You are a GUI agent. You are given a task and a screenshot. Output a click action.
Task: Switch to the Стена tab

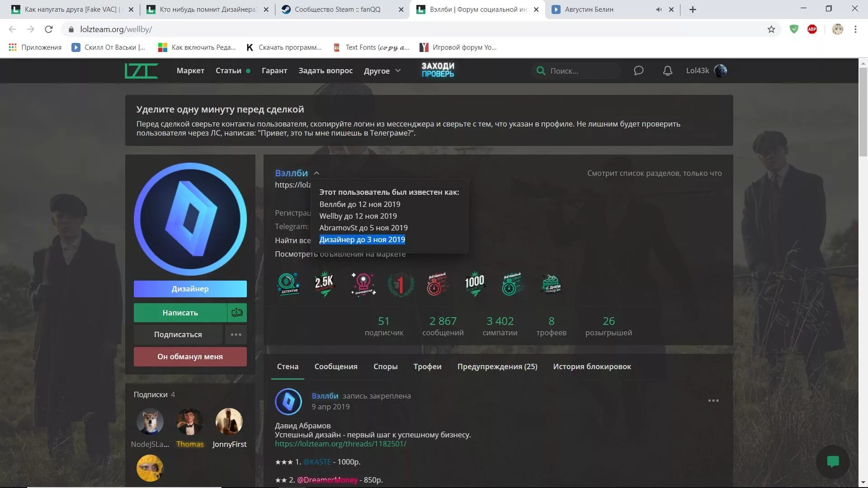click(x=288, y=366)
